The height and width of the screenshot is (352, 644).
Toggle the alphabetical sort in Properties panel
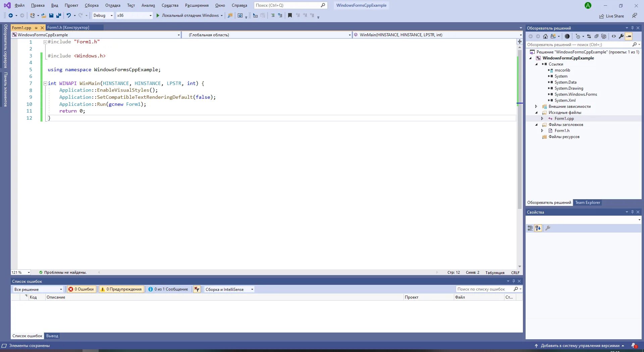click(x=538, y=228)
